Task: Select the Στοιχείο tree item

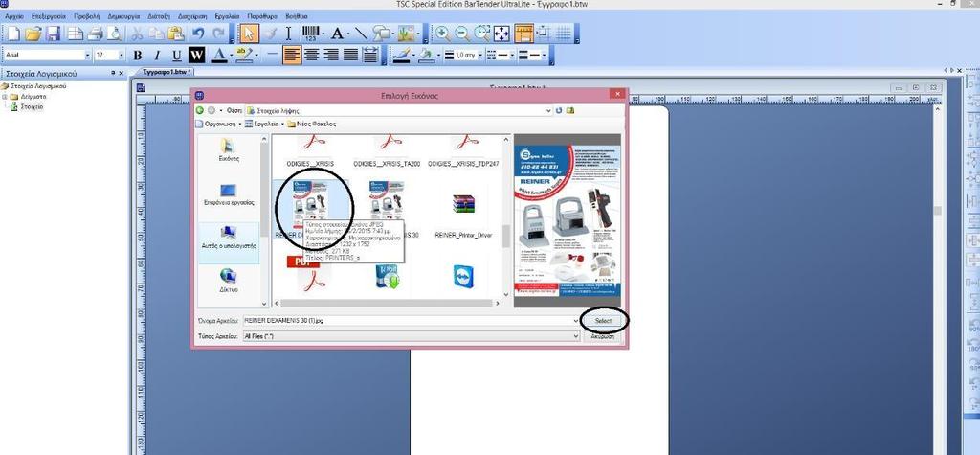Action: 32,107
